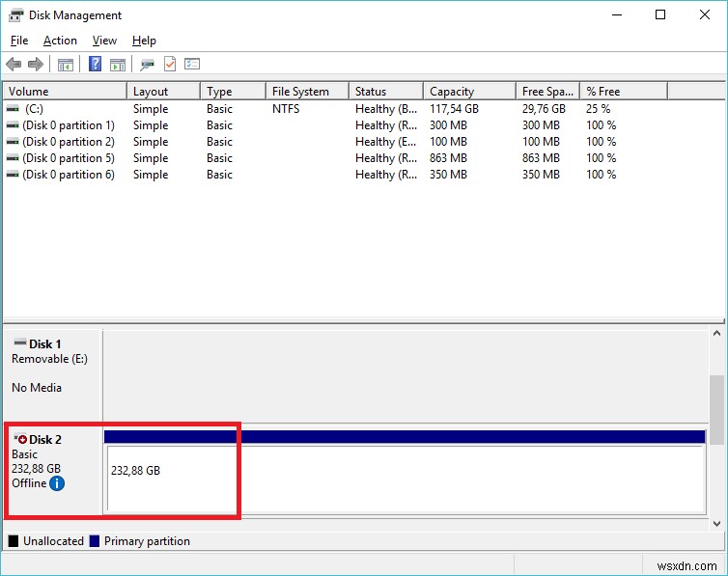Toggle the Show/Hide Action Pane icon

point(118,65)
